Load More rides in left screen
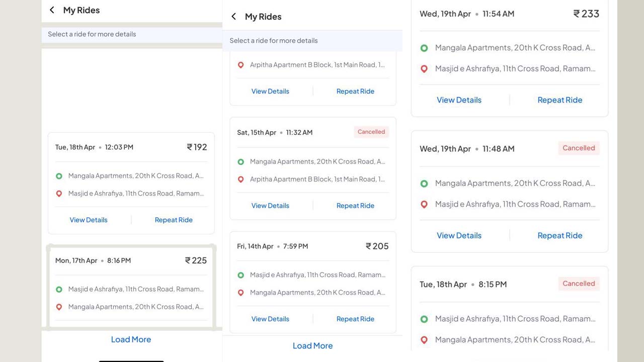 131,339
